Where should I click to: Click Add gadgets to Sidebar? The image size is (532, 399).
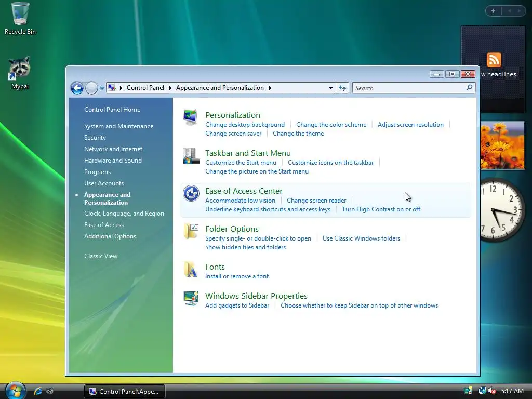pos(237,305)
